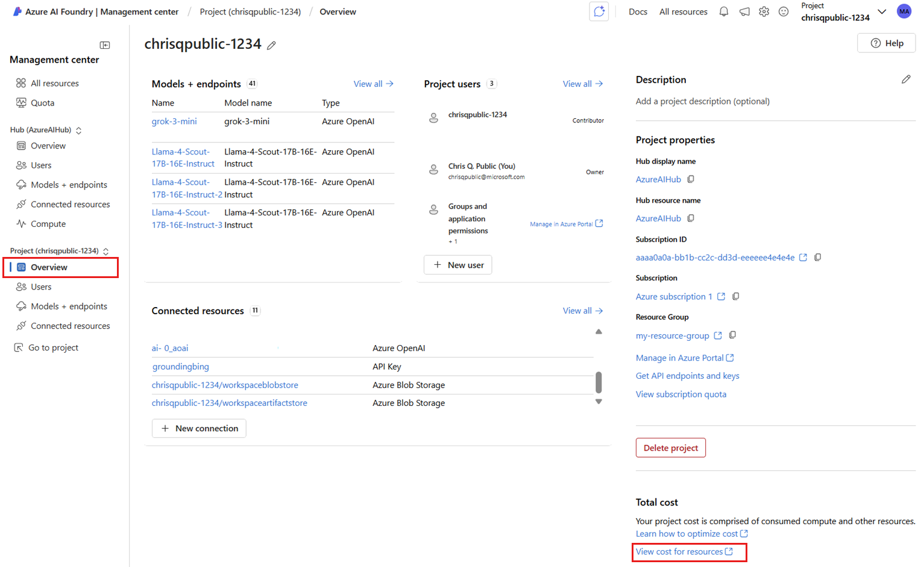This screenshot has width=924, height=567.
Task: Expand the Project (chrisqpublic-1234) switcher
Action: (106, 251)
